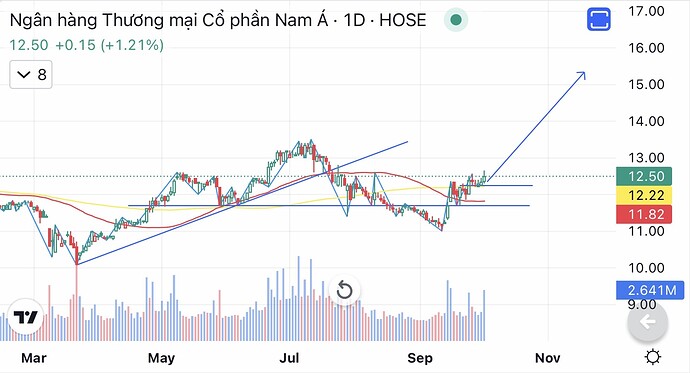Click the blue 2.641M volume label
The height and width of the screenshot is (373, 690).
click(650, 290)
